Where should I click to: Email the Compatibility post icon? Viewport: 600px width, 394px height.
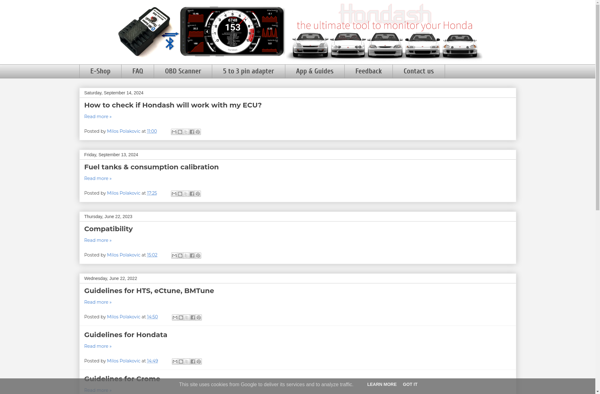tap(174, 256)
